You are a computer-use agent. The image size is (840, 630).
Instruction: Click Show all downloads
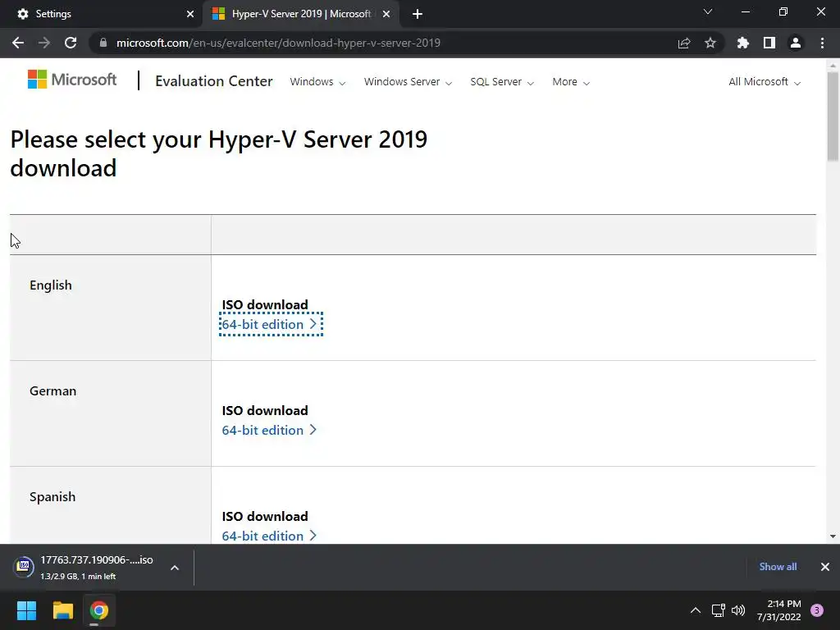778,567
